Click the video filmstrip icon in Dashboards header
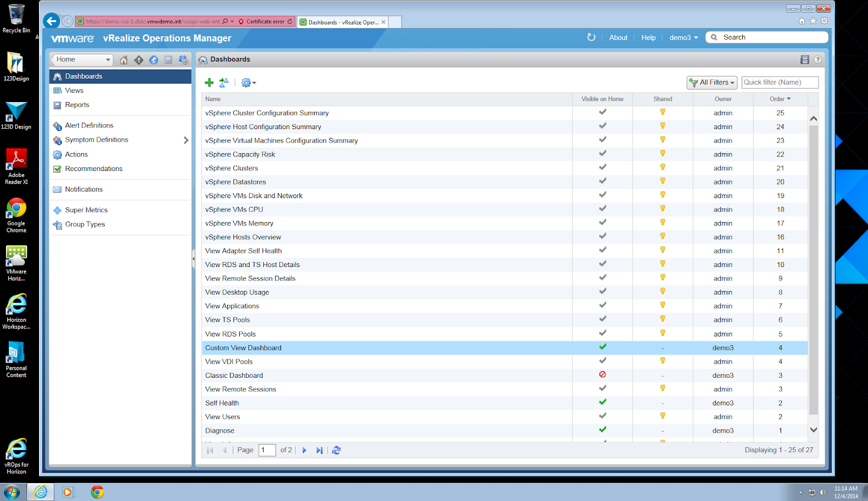Screen dimensions: 868x501 tap(805, 60)
